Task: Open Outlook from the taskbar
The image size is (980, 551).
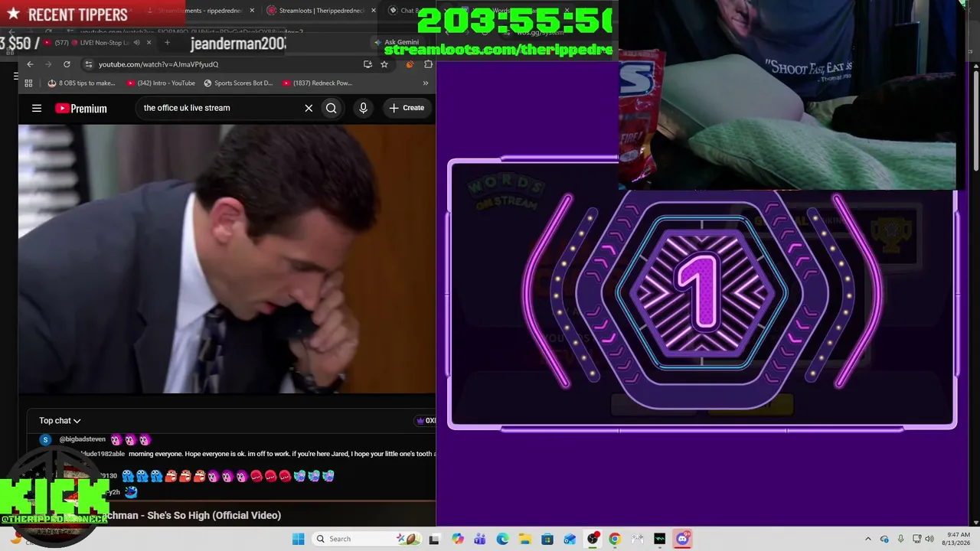Action: coord(570,539)
